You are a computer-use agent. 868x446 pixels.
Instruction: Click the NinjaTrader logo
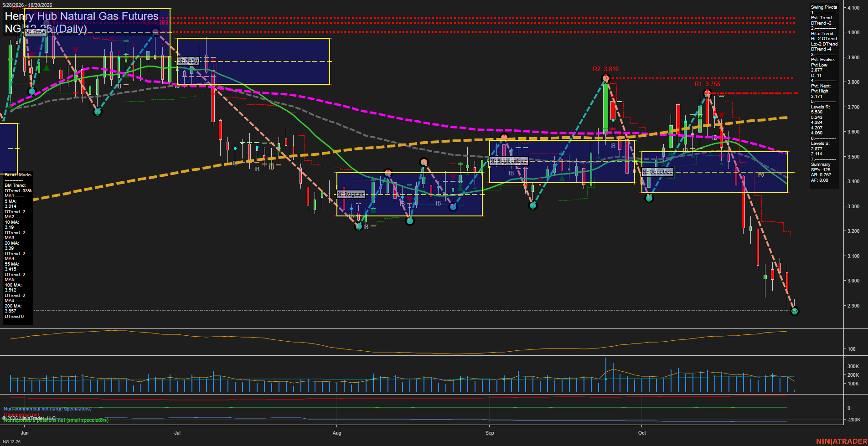(x=841, y=441)
